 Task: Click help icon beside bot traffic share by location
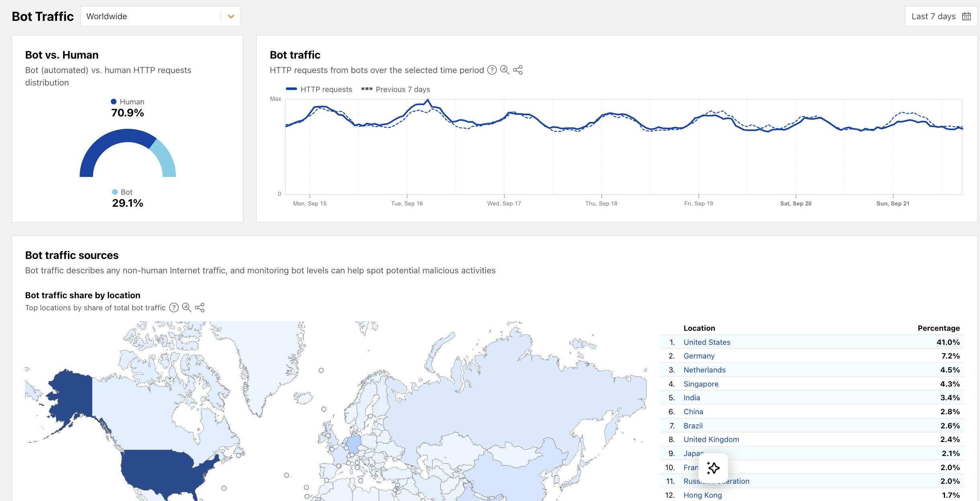174,308
